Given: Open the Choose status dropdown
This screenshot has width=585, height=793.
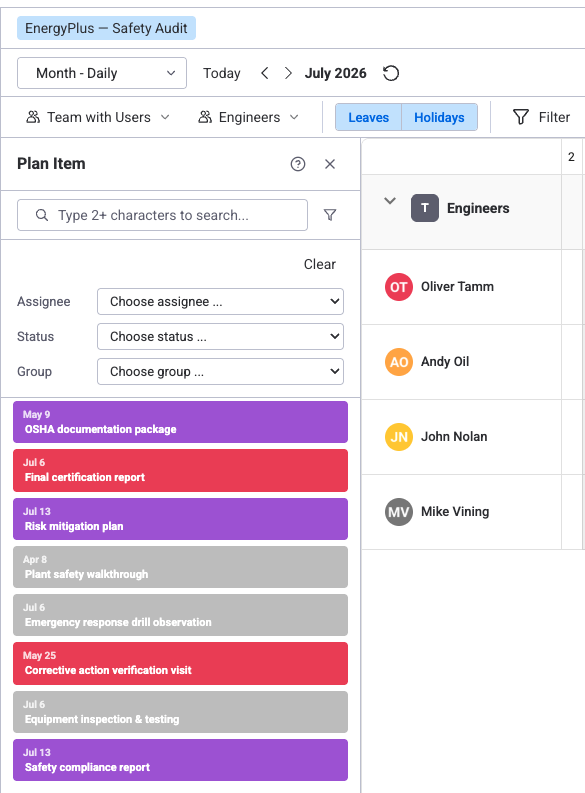Looking at the screenshot, I should click(x=220, y=336).
